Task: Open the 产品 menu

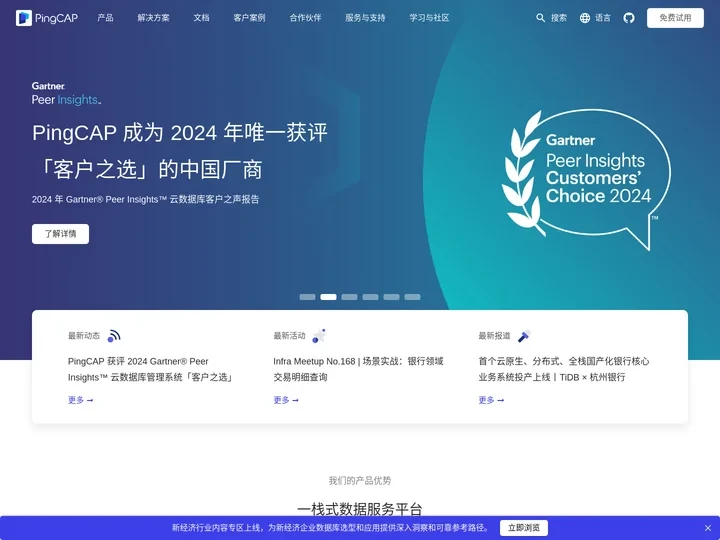Action: click(105, 18)
